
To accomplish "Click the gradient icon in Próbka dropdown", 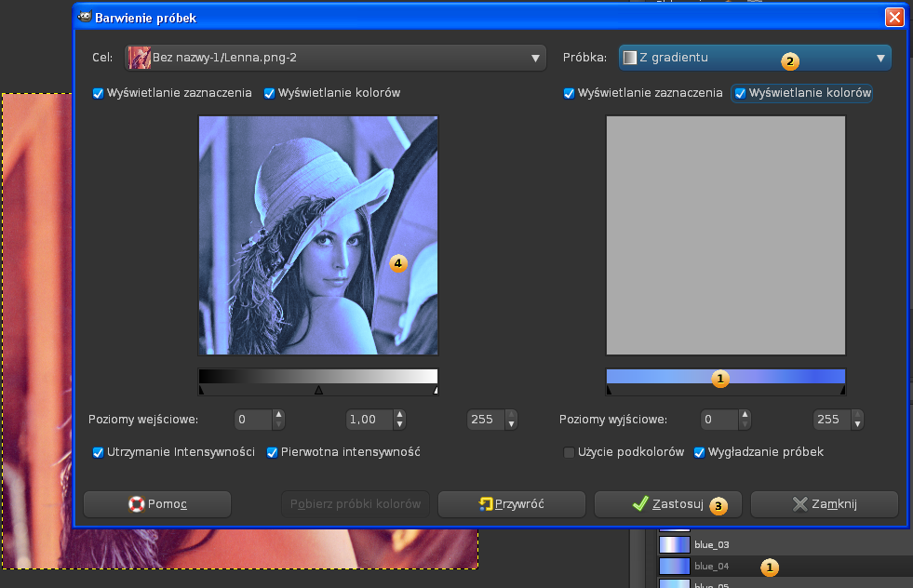I will click(630, 58).
